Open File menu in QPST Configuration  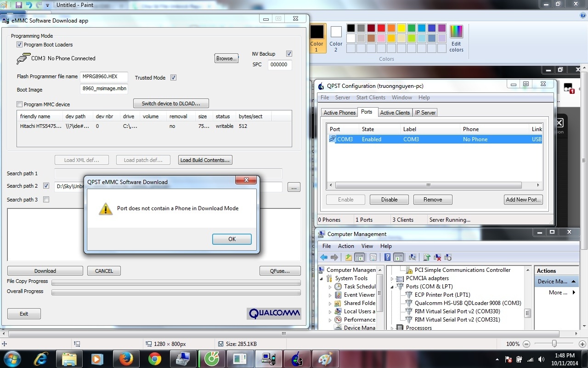pyautogui.click(x=325, y=98)
